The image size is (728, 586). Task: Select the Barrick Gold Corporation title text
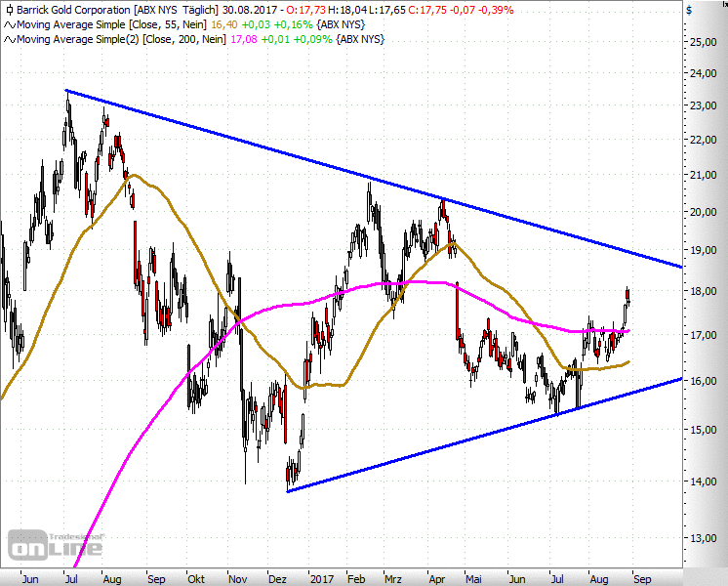pos(73,10)
